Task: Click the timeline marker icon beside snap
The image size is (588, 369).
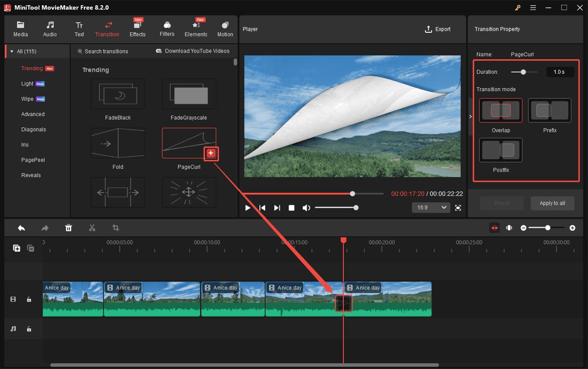Action: (509, 228)
